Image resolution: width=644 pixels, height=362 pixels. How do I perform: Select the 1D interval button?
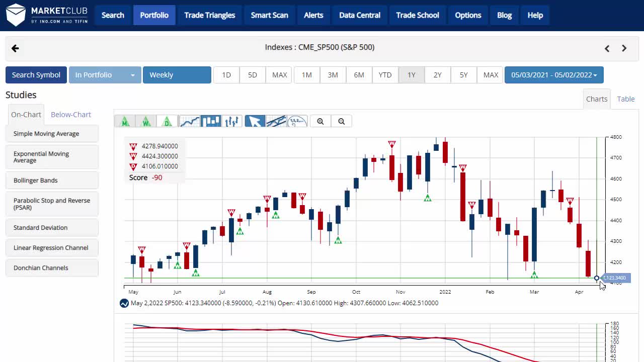click(x=226, y=75)
